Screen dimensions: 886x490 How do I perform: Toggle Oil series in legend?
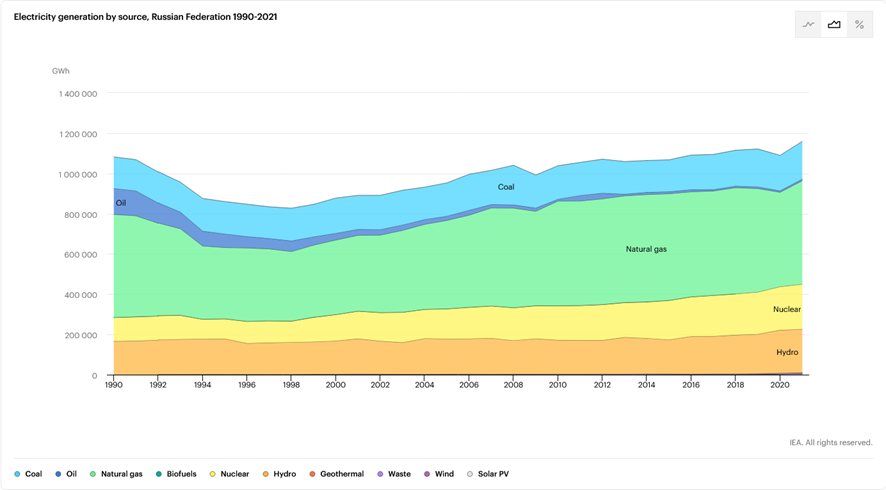[66, 474]
